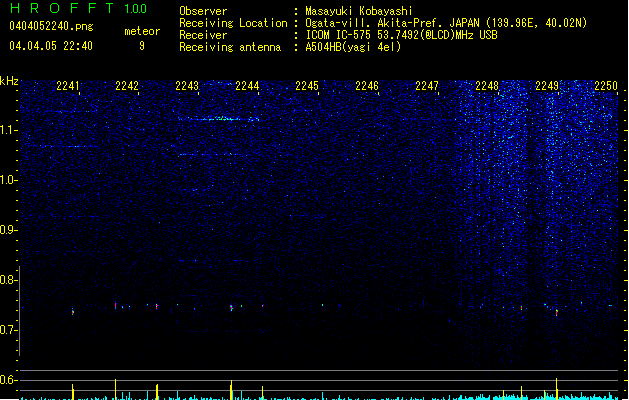This screenshot has width=629, height=400.
Task: Click the 0.7 kHz axis label
Action: coord(9,330)
